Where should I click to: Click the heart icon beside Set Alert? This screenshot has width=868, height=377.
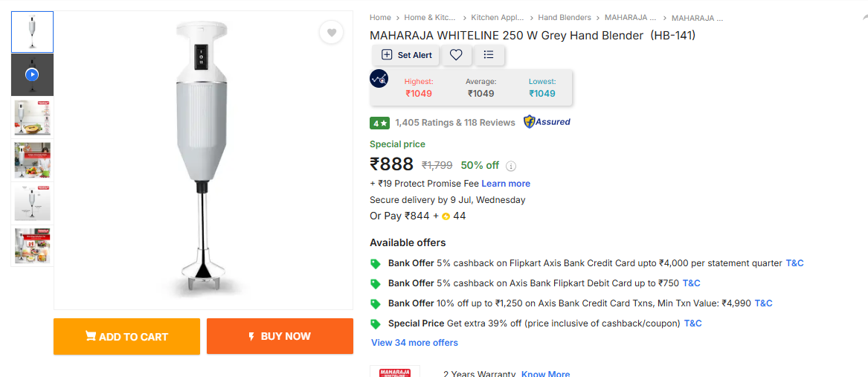pos(456,54)
